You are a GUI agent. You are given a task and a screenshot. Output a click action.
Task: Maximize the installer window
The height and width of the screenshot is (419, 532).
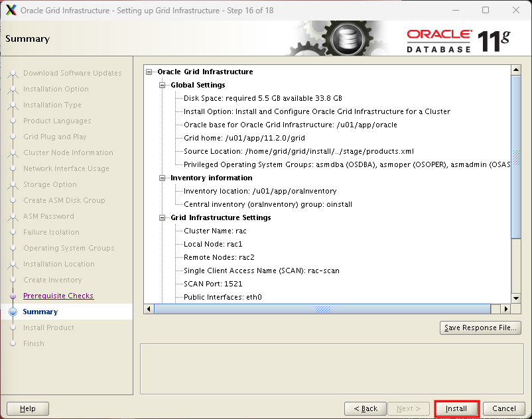pyautogui.click(x=486, y=10)
